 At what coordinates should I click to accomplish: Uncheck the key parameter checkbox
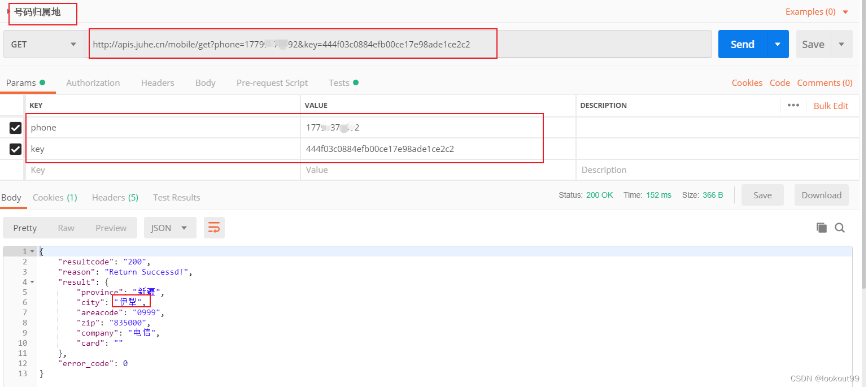click(15, 149)
